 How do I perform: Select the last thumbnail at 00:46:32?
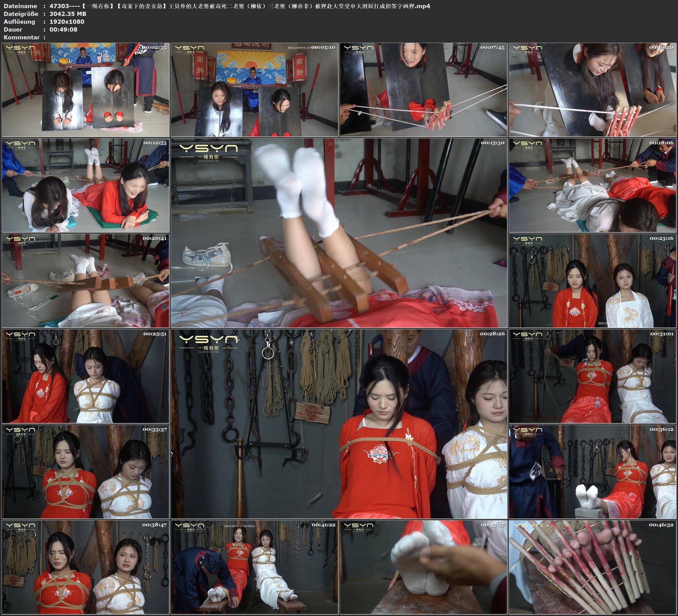(592, 567)
